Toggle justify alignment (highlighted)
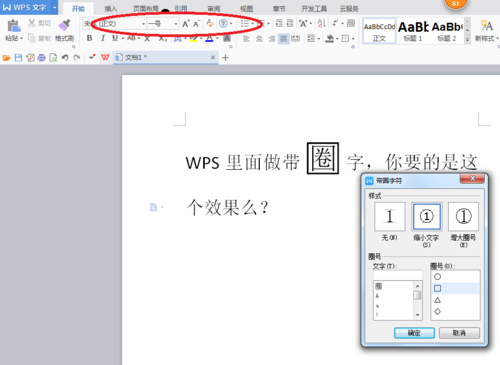 click(x=283, y=39)
